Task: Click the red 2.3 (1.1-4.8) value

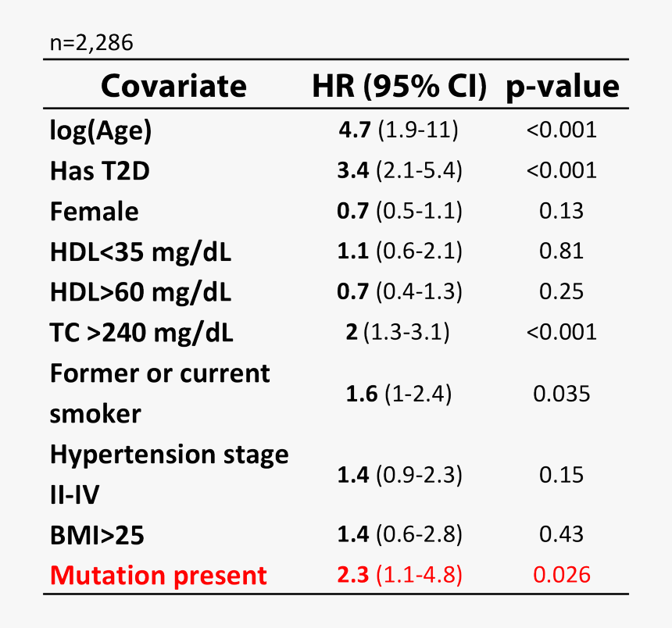Action: (x=399, y=576)
